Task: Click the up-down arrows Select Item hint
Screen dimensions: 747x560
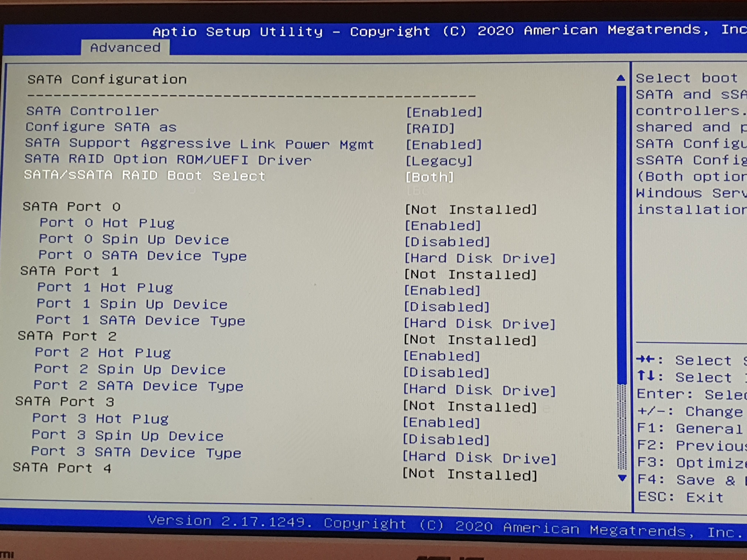Action: click(689, 377)
